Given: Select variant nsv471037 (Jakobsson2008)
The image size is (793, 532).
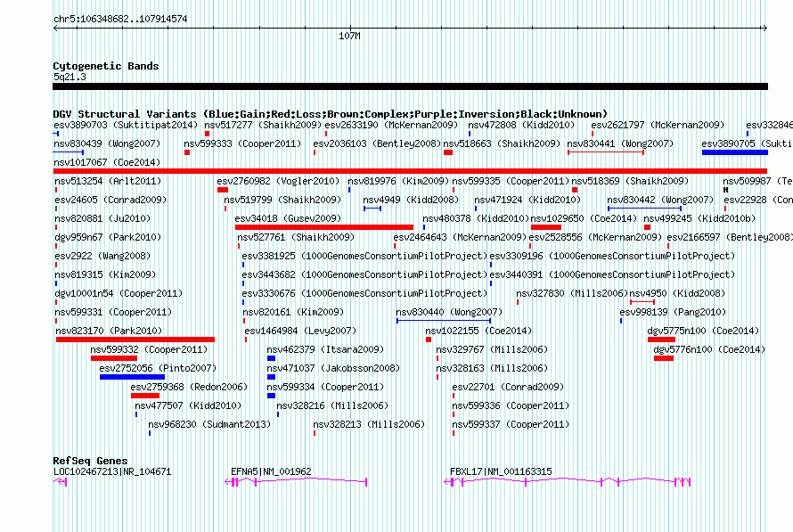Looking at the screenshot, I should (333, 368).
